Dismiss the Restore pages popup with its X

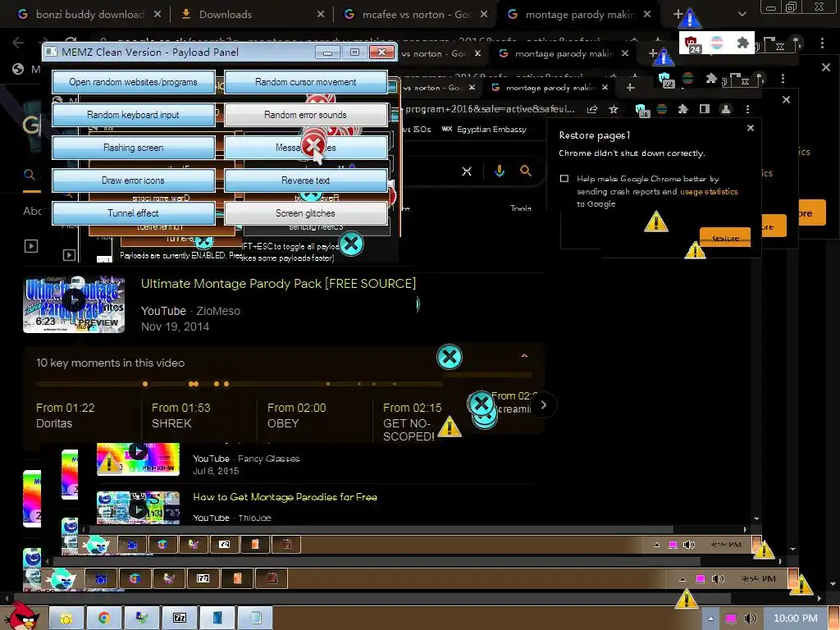click(751, 128)
